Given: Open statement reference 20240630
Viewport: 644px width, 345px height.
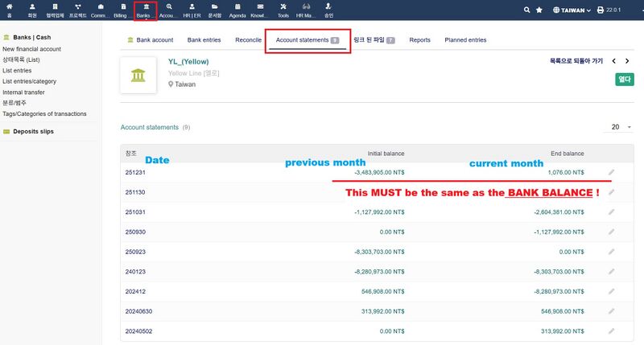Looking at the screenshot, I should coord(138,311).
